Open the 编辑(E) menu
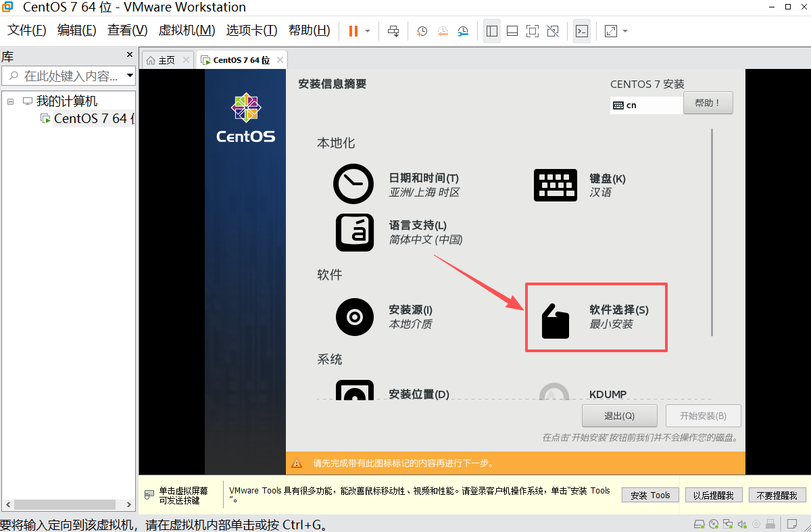The image size is (811, 532). tap(77, 30)
